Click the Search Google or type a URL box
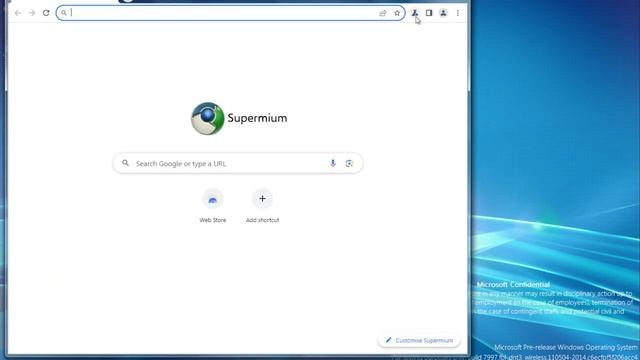The width and height of the screenshot is (640, 360). coord(238,163)
